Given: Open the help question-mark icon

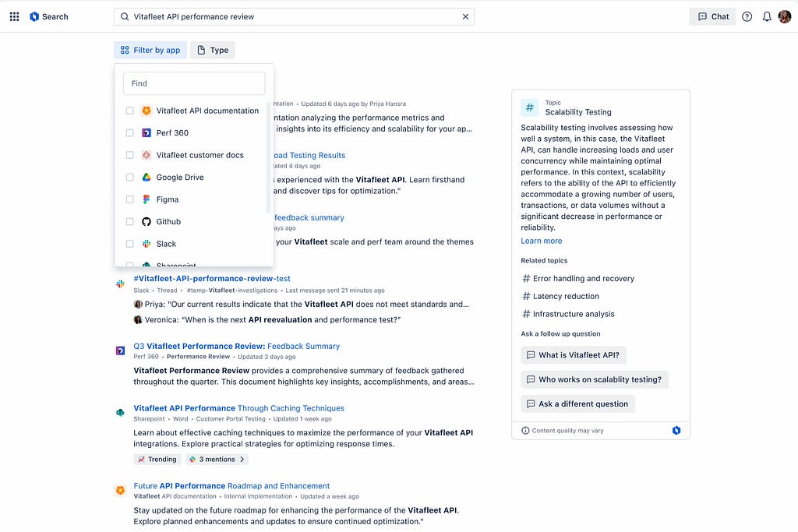Looking at the screenshot, I should (x=747, y=17).
